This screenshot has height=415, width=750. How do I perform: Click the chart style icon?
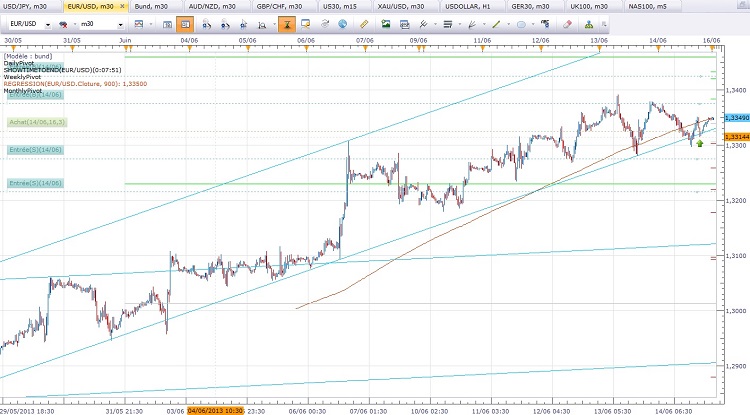[139, 24]
